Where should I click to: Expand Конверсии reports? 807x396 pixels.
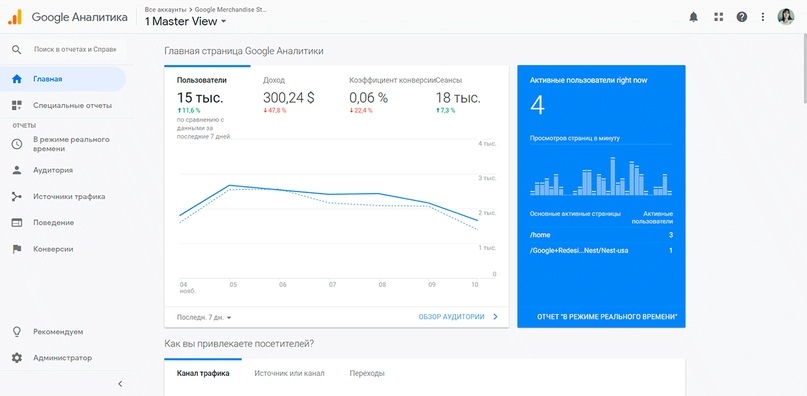tap(63, 249)
